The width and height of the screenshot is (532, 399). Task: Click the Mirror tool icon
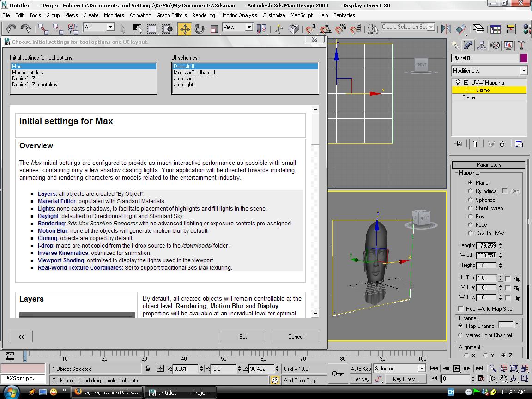[446, 29]
